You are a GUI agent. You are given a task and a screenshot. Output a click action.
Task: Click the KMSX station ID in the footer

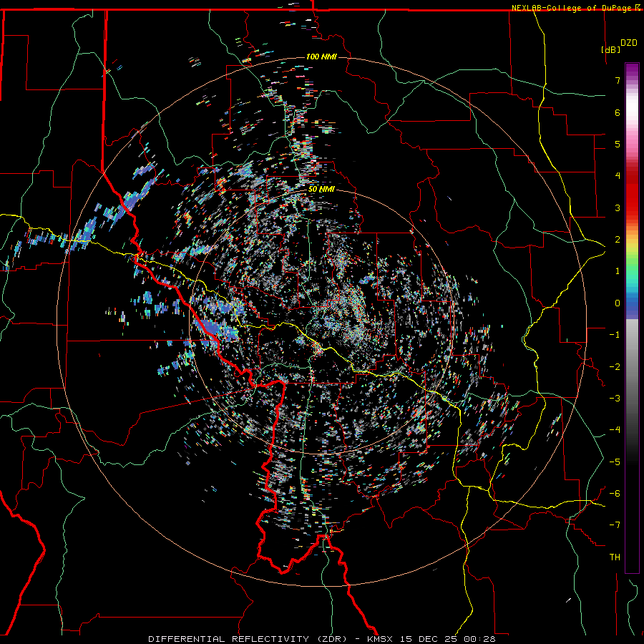tap(380, 639)
